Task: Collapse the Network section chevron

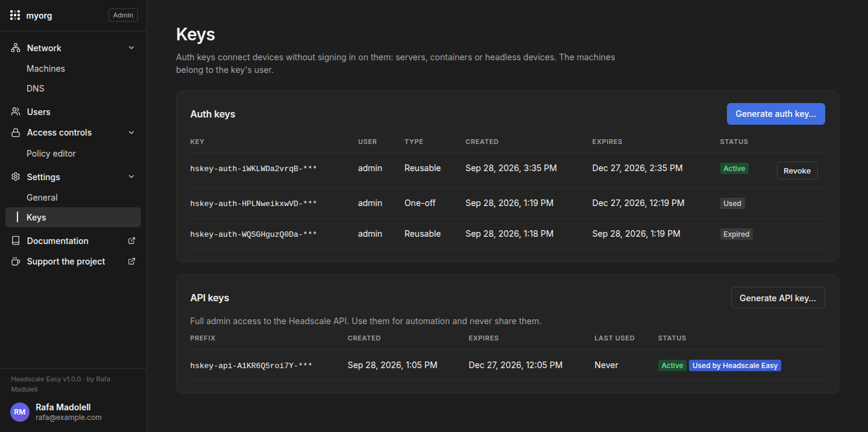Action: tap(131, 48)
